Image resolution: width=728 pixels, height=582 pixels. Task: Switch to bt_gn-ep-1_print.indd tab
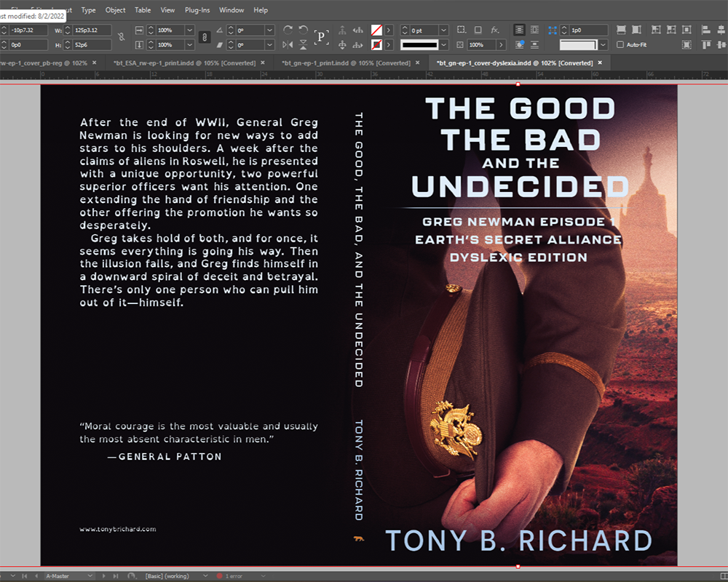click(346, 63)
